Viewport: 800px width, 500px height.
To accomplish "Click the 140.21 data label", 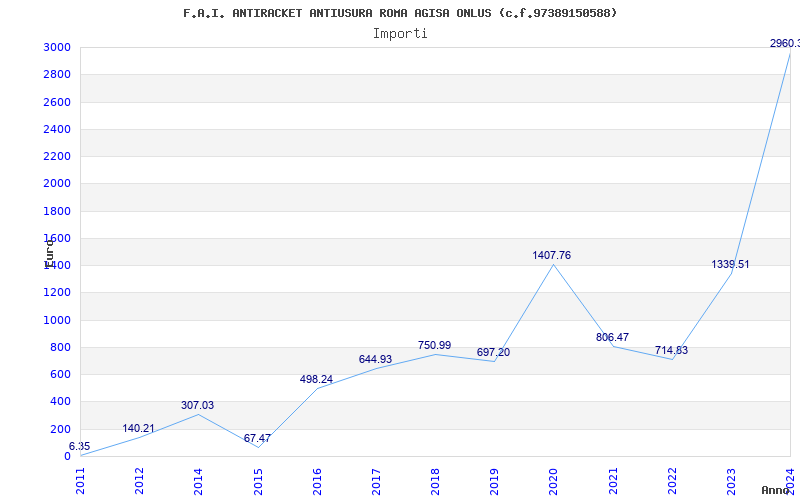I will [138, 428].
